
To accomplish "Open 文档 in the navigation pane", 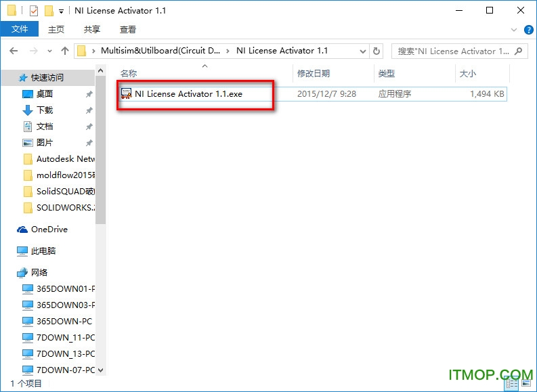I will 45,127.
